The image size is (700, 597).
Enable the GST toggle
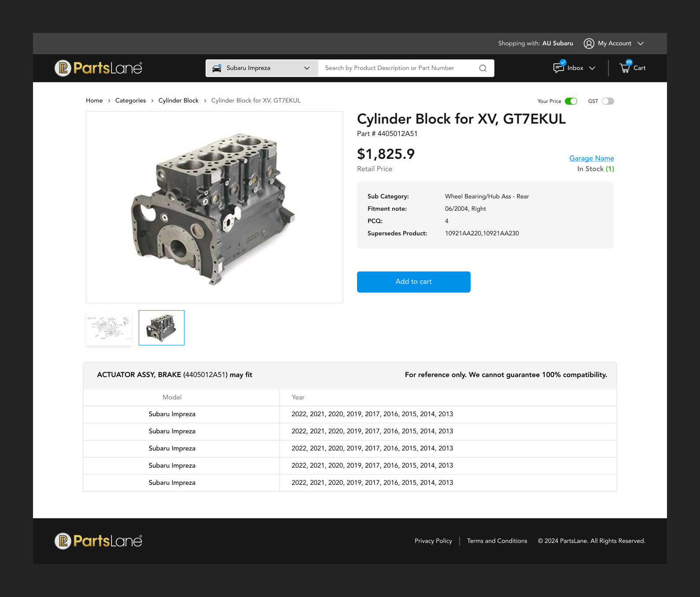pyautogui.click(x=608, y=101)
